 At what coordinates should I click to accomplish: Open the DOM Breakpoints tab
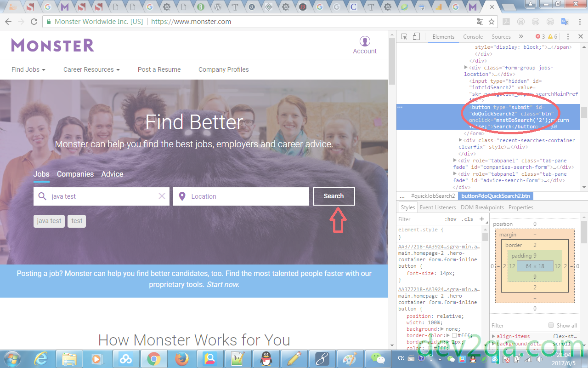[482, 207]
